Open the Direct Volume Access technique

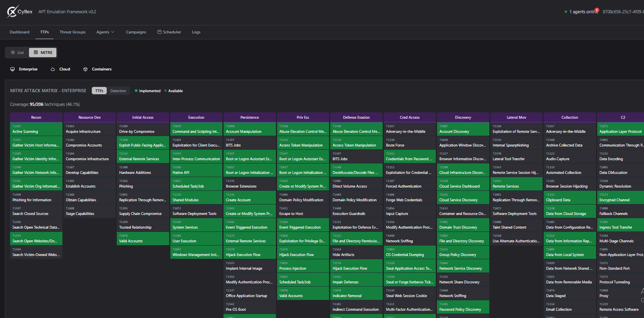(356, 184)
